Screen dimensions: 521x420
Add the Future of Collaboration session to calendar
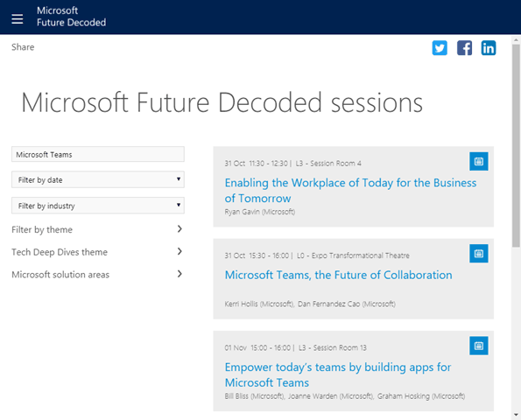(479, 254)
